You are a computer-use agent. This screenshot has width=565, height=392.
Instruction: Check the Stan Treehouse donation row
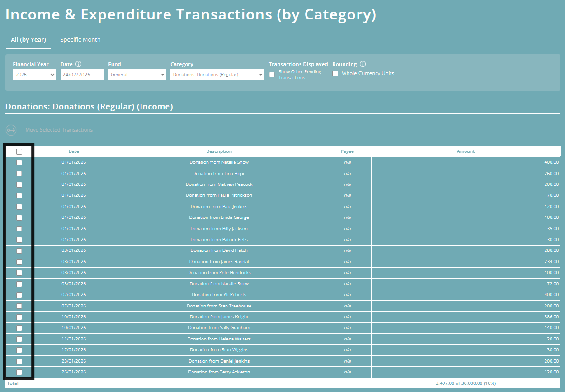point(19,306)
